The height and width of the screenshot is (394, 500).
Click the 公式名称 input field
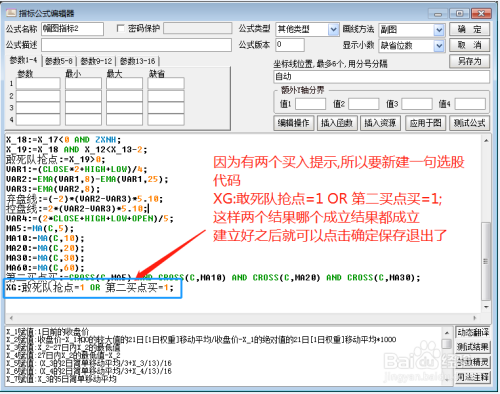(72, 29)
